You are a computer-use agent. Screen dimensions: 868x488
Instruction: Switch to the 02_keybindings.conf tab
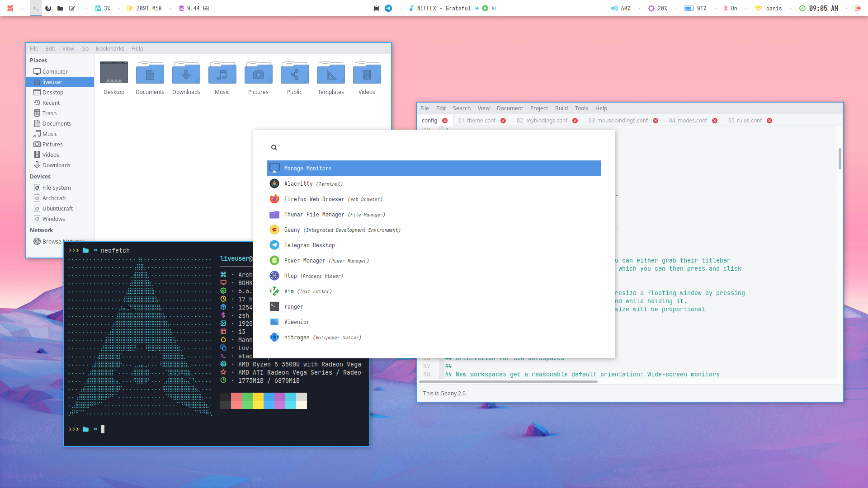coord(542,121)
